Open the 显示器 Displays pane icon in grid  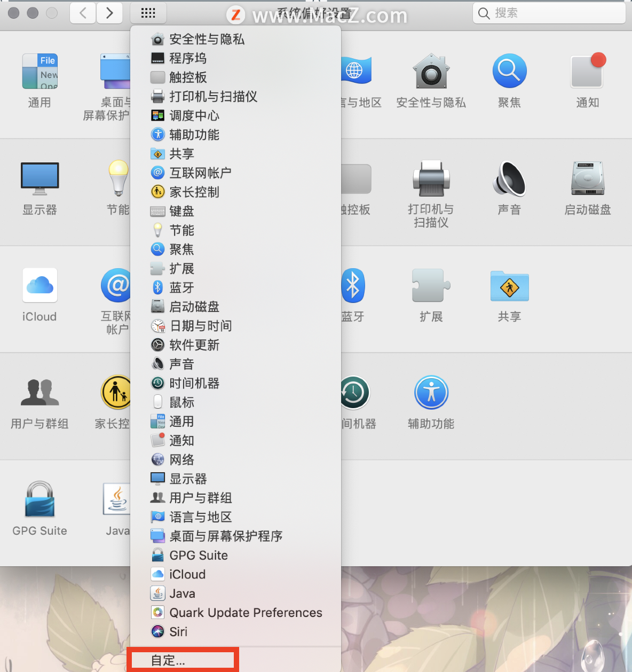[39, 178]
